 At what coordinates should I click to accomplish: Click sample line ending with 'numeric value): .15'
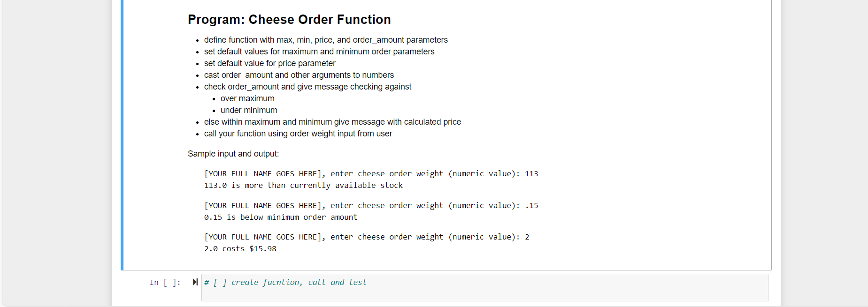(371, 206)
